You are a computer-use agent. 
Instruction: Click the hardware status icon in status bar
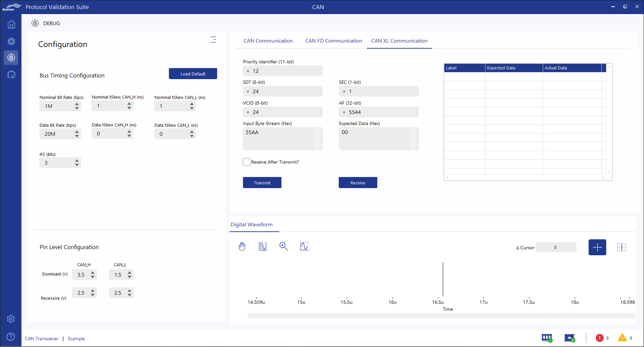click(x=547, y=338)
